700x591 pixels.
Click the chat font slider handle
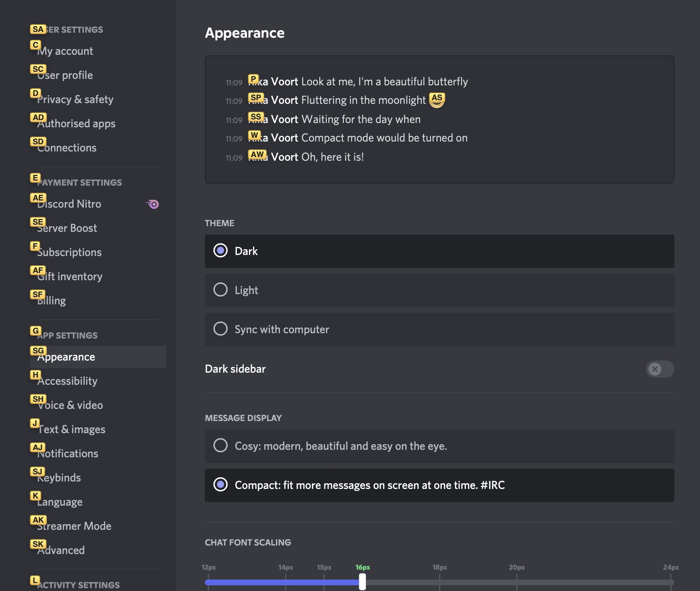click(x=362, y=582)
